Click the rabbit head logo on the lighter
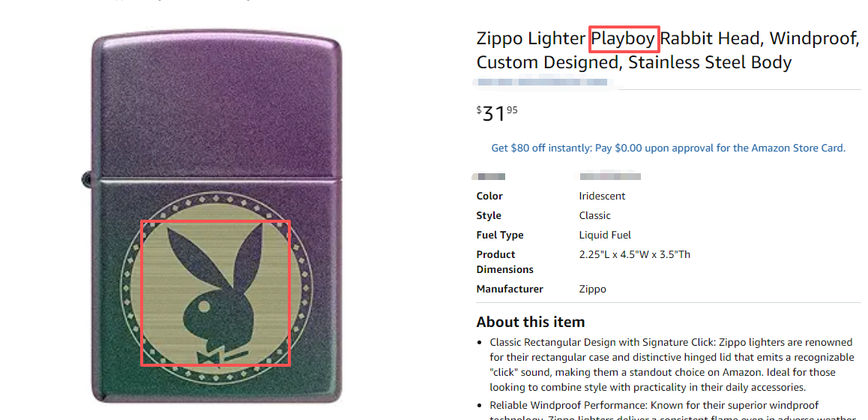 215,292
